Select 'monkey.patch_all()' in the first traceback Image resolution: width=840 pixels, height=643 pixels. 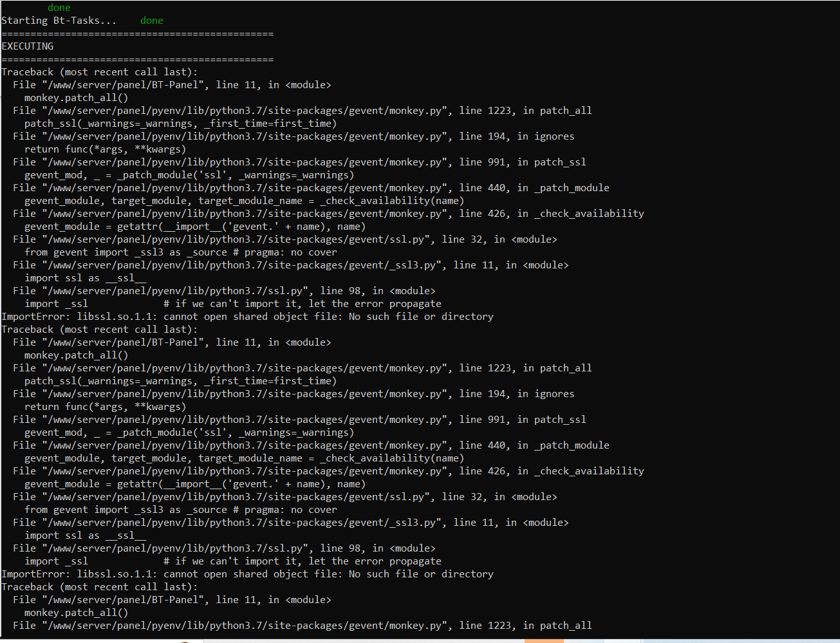pyautogui.click(x=77, y=98)
